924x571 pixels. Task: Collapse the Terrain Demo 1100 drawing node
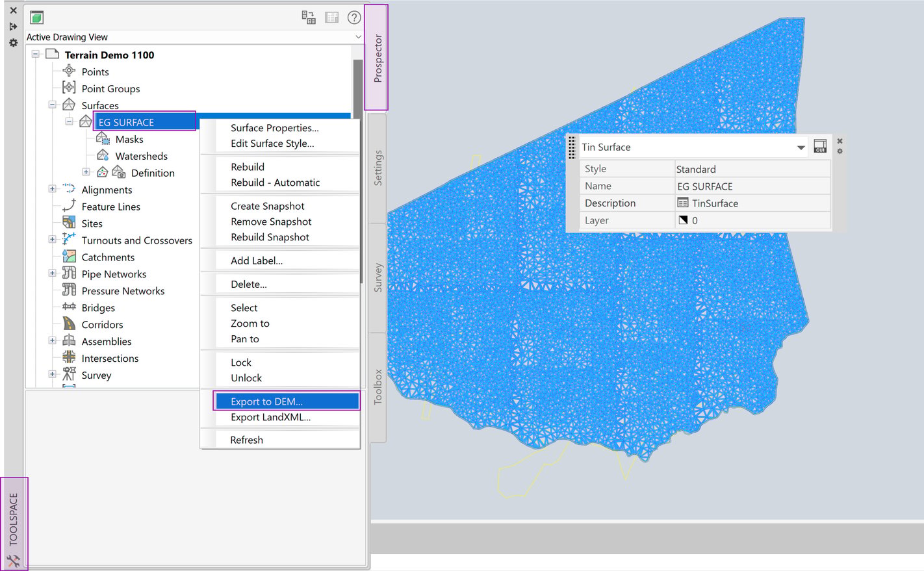coord(36,55)
